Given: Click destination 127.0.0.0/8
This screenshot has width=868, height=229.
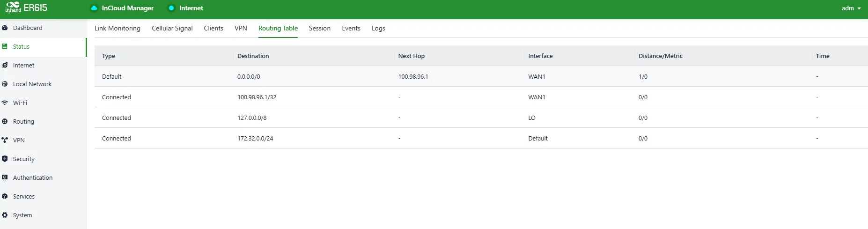Looking at the screenshot, I should point(252,118).
